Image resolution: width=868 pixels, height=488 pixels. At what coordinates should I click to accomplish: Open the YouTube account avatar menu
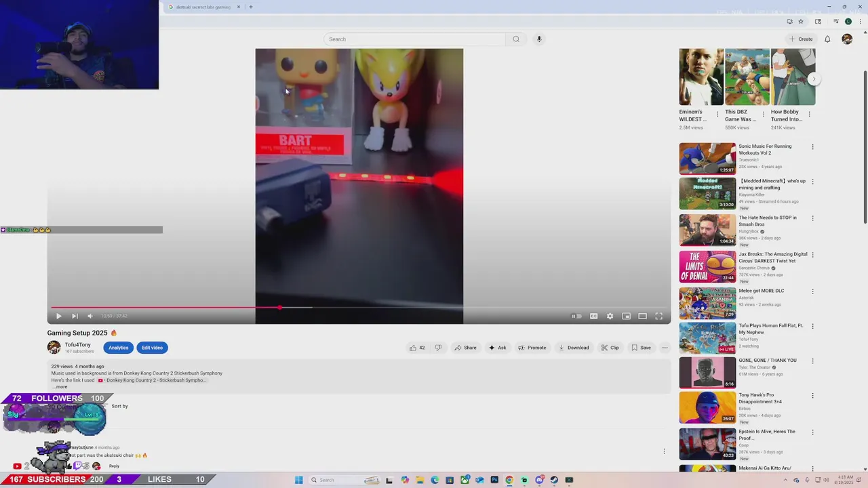click(x=847, y=39)
